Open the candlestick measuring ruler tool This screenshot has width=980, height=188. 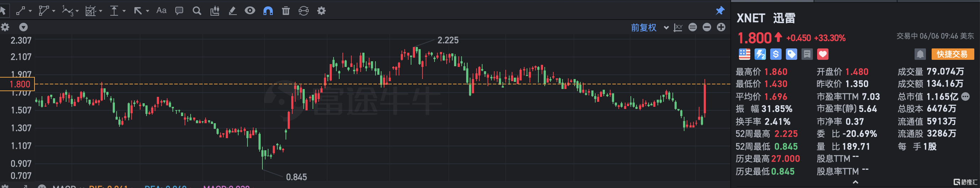coord(214,11)
